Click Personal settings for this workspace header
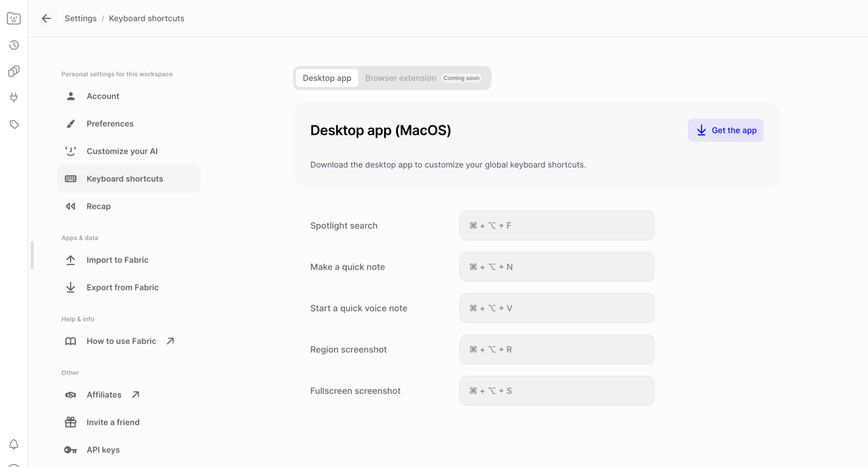The width and height of the screenshot is (868, 467). [117, 74]
